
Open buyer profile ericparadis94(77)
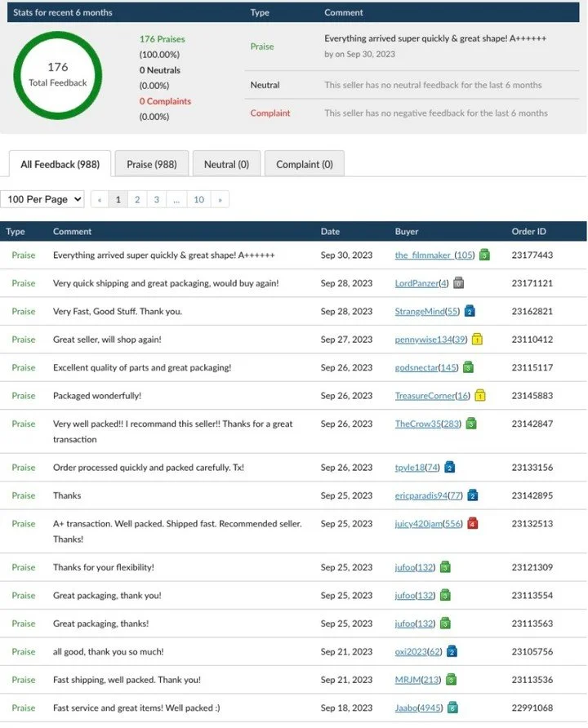[429, 495]
